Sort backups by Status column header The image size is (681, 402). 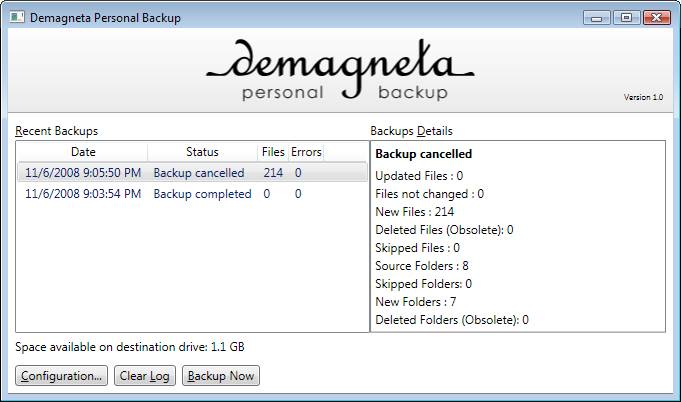202,152
